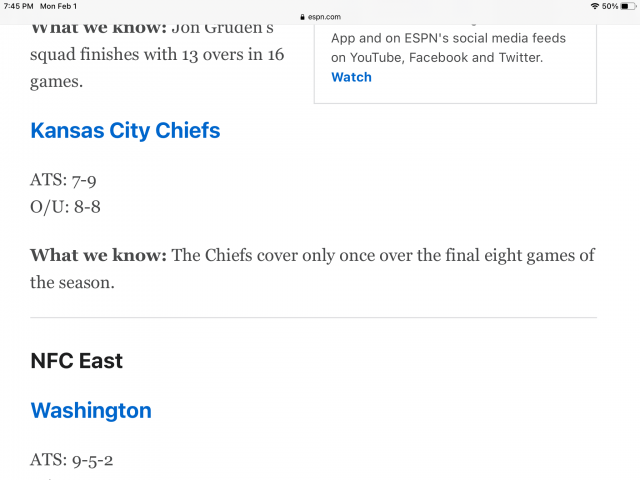Image resolution: width=640 pixels, height=480 pixels.
Task: Tap the 50% battery percentage
Action: tap(609, 6)
